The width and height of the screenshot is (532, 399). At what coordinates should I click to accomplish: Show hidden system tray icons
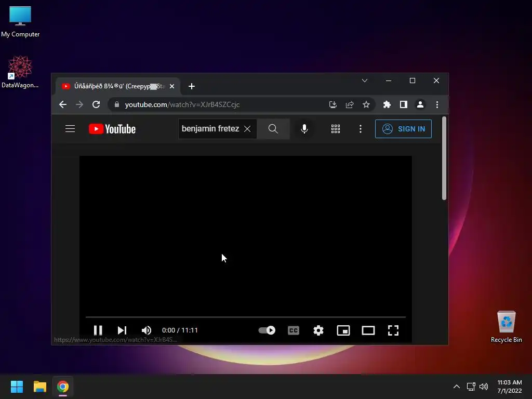click(x=457, y=387)
